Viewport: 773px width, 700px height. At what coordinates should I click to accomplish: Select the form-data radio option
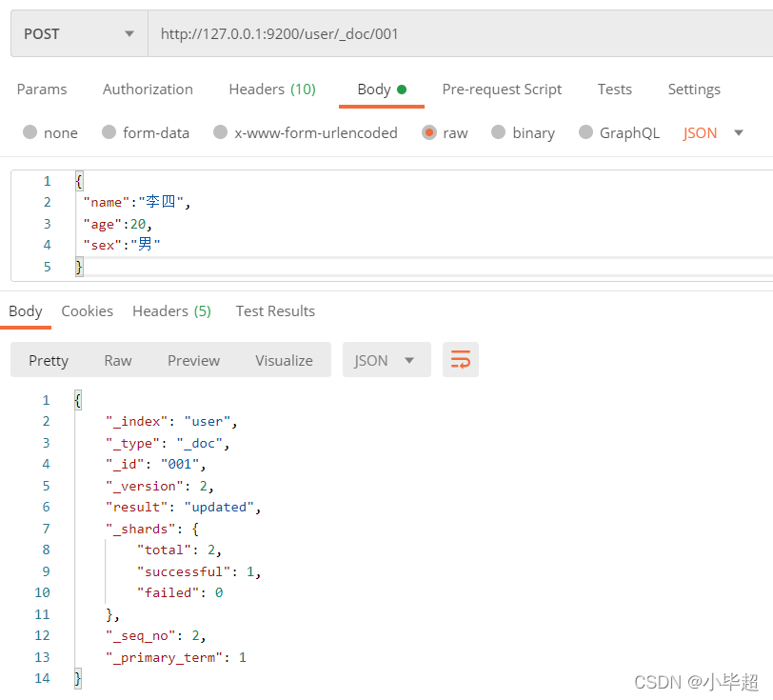point(109,132)
